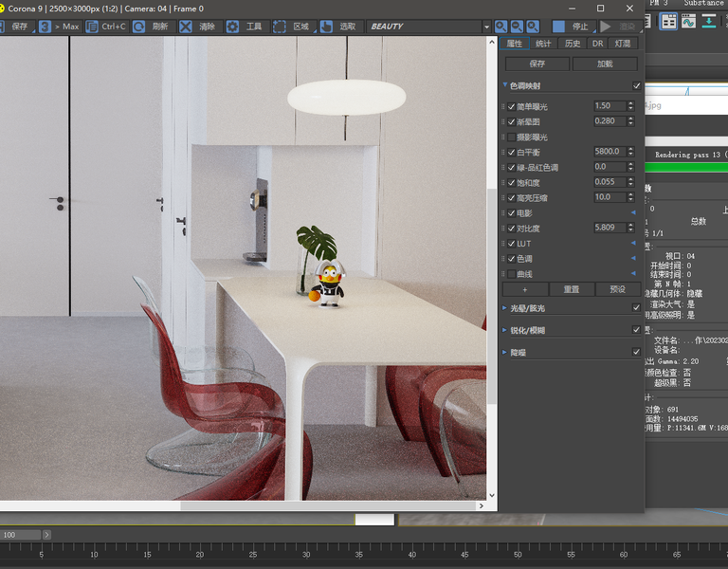Collapse the 色调映射 section
The height and width of the screenshot is (569, 728).
[505, 85]
